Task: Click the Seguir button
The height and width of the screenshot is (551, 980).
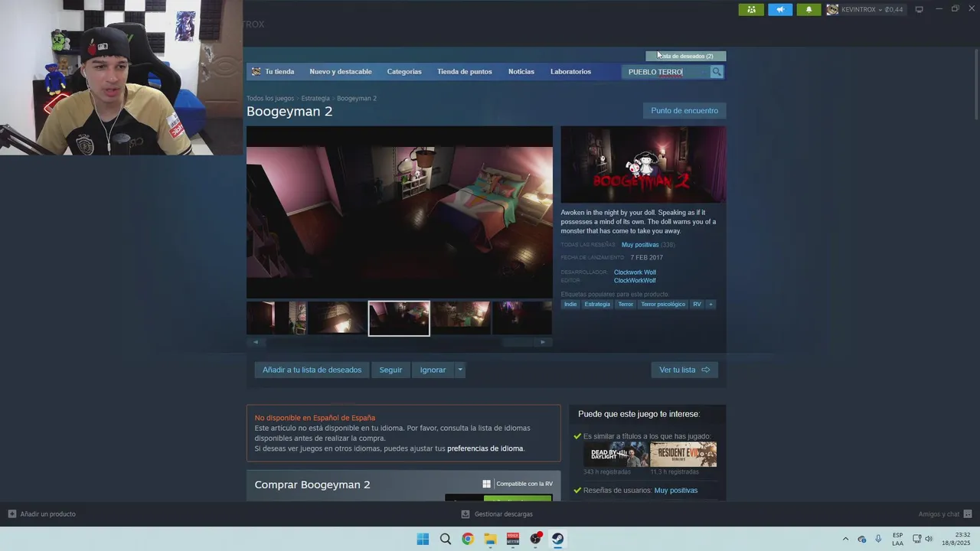Action: pyautogui.click(x=390, y=370)
